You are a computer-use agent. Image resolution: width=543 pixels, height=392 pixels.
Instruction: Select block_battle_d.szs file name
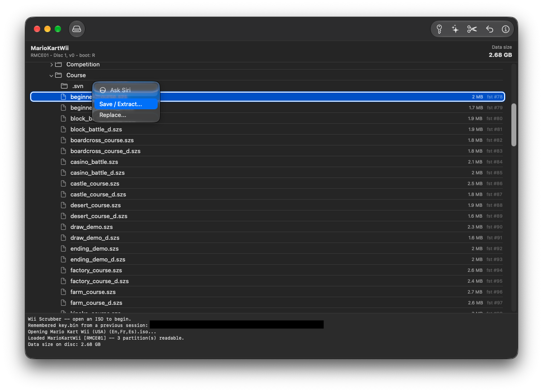pyautogui.click(x=96, y=130)
